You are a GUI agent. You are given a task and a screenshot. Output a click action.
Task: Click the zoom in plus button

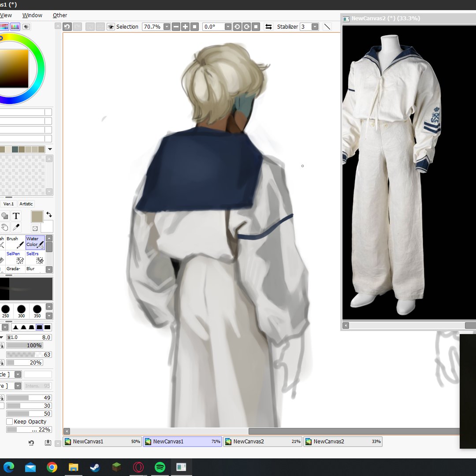click(185, 27)
